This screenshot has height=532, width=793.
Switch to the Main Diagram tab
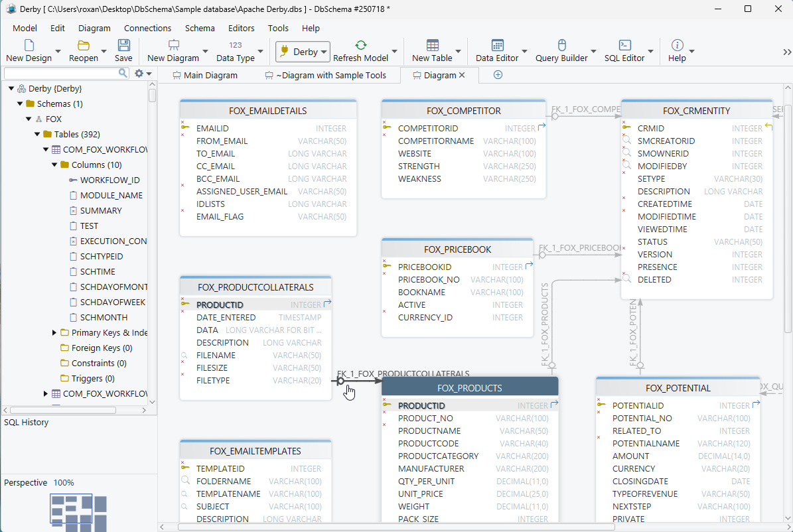click(205, 76)
